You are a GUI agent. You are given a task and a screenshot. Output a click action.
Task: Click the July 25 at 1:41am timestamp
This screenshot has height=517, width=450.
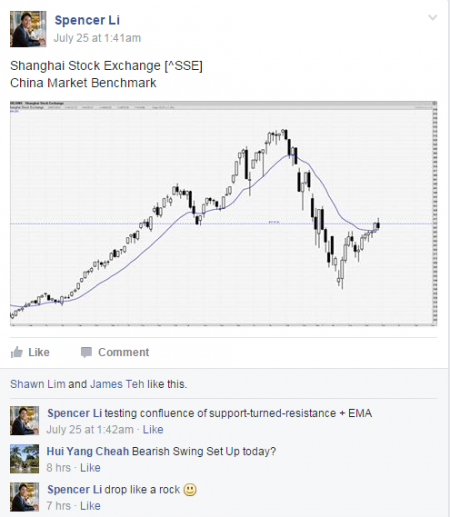[97, 38]
